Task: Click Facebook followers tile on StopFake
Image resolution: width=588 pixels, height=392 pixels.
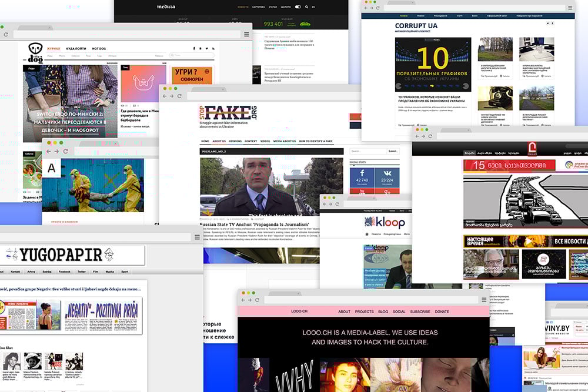Action: coord(362,177)
